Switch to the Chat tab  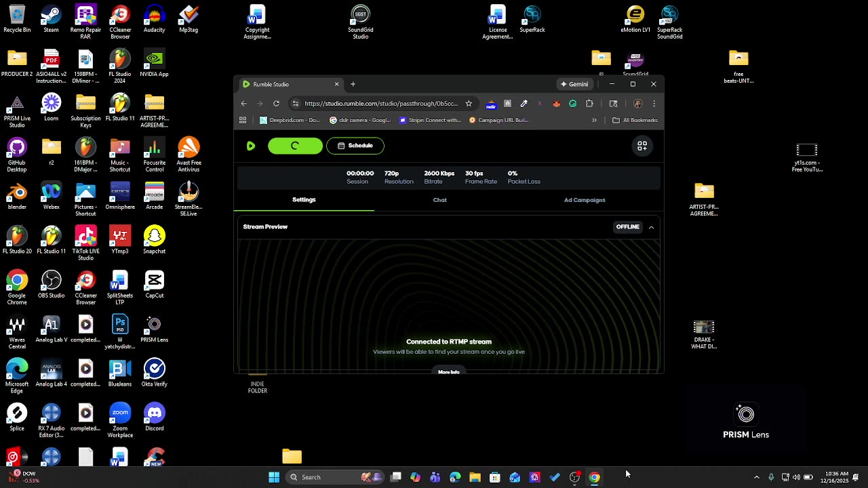click(x=440, y=200)
